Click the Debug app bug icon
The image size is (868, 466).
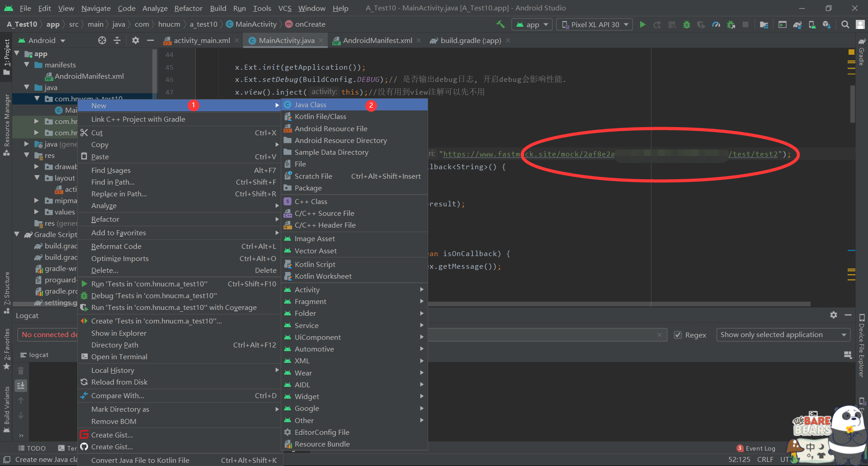(x=687, y=24)
